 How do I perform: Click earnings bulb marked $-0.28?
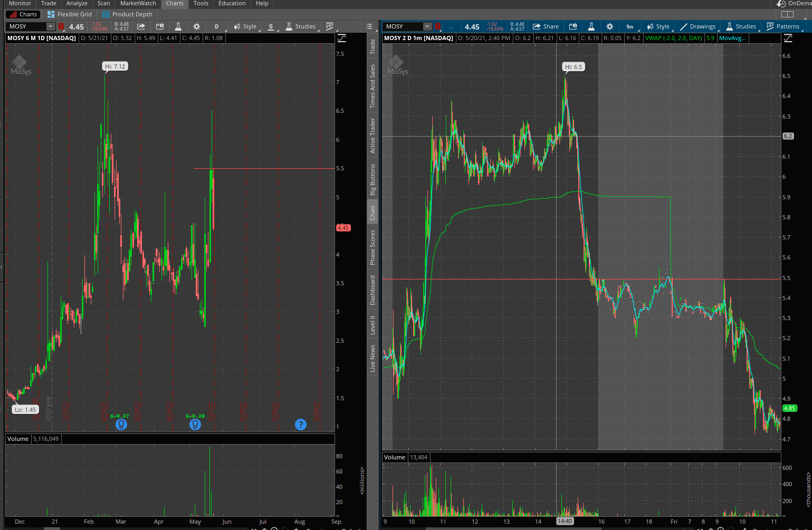tap(195, 425)
